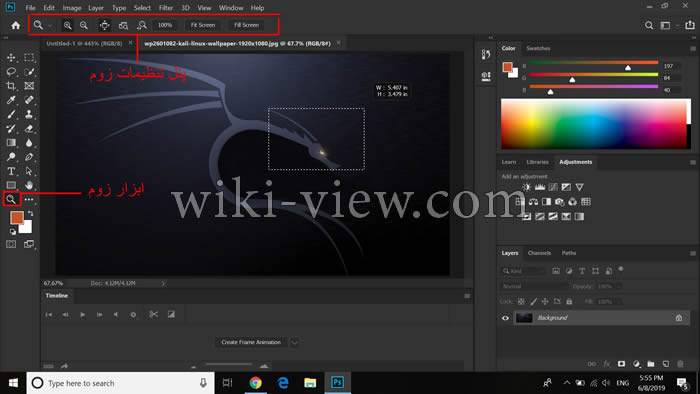Switch to Untitled-1 document tab
The image size is (700, 394).
click(84, 43)
